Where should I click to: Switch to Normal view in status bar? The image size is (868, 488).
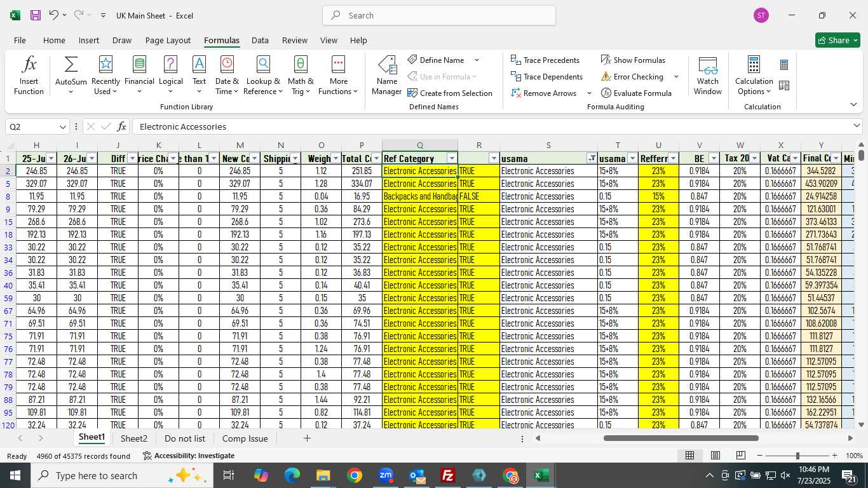point(689,456)
